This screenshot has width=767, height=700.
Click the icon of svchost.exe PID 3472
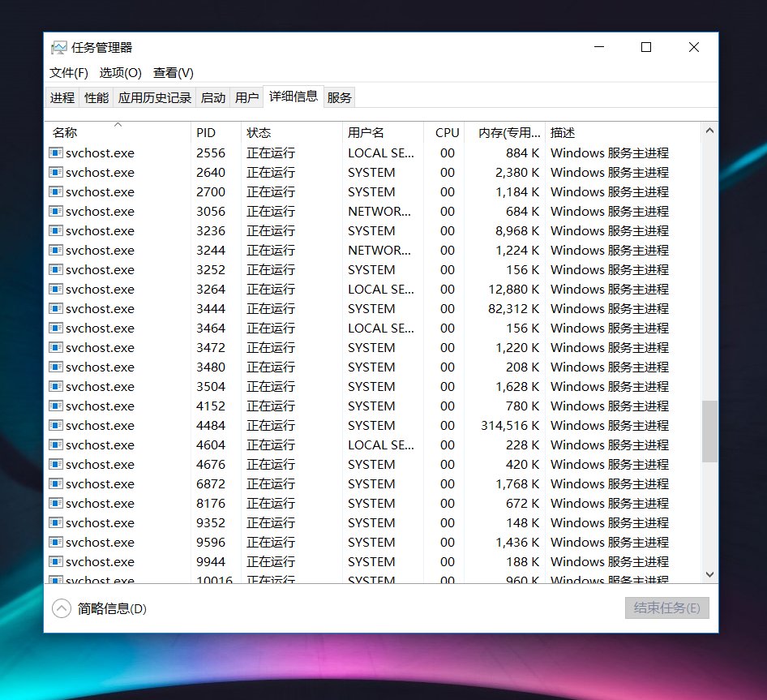pyautogui.click(x=56, y=347)
